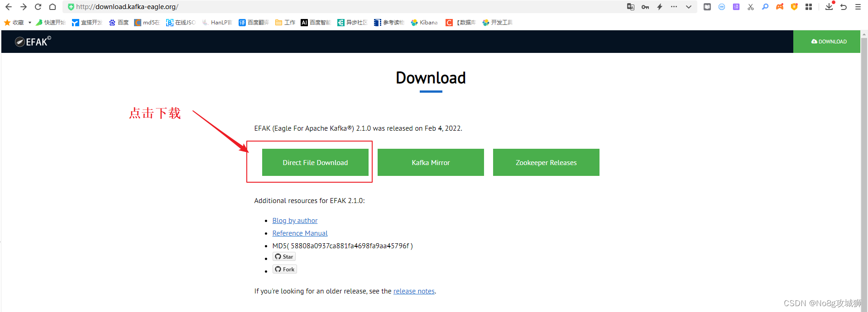Click the lightning speed mode icon
The height and width of the screenshot is (312, 868).
pyautogui.click(x=660, y=7)
